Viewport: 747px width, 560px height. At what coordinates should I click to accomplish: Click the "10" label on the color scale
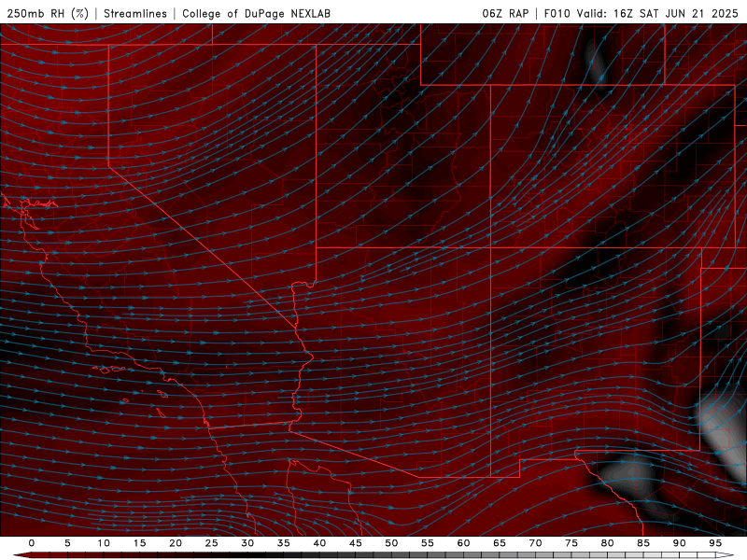[x=104, y=543]
